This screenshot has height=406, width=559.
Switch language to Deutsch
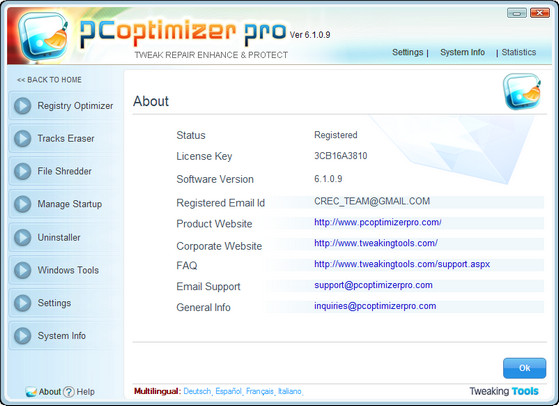[x=197, y=391]
